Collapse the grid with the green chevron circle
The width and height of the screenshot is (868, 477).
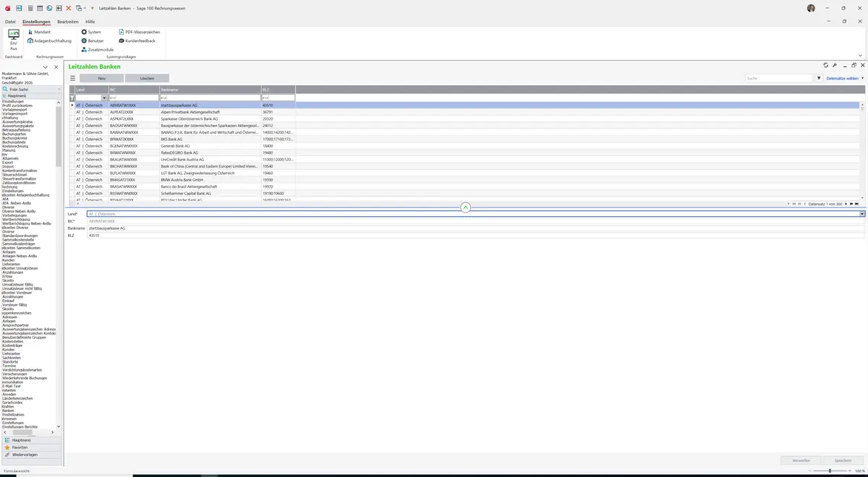coord(465,207)
